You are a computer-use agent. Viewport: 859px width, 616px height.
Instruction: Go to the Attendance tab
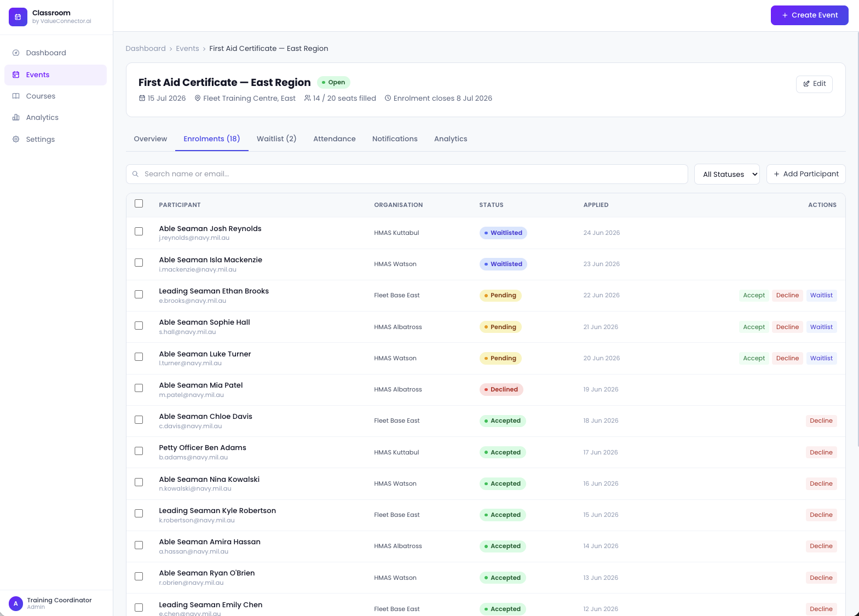(x=335, y=139)
